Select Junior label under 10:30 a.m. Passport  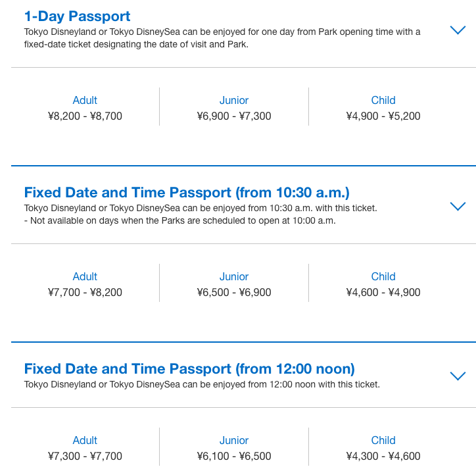(234, 277)
